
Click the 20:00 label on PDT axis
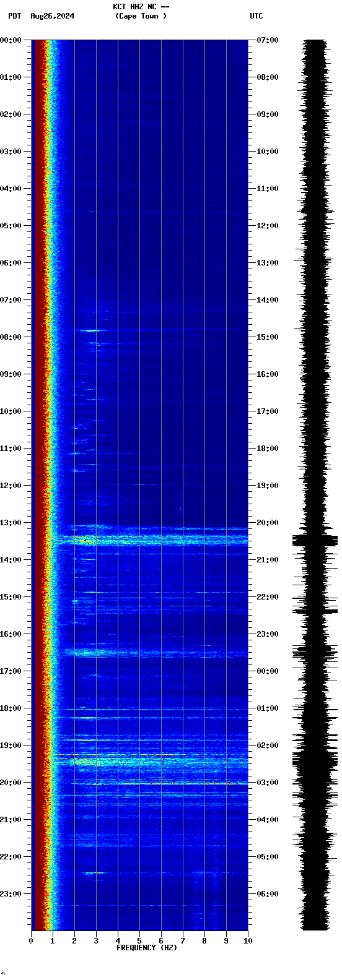[x=11, y=783]
